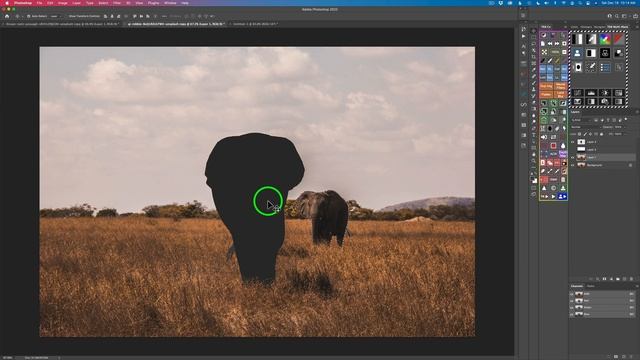The width and height of the screenshot is (640, 360).
Task: Click the speaker icon in TK8 Cx panel
Action: pos(544,137)
